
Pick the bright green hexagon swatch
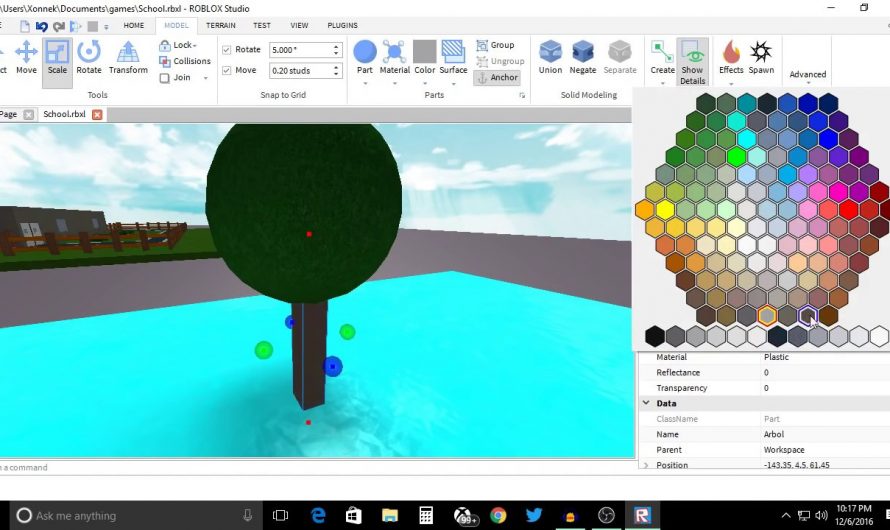pyautogui.click(x=736, y=156)
